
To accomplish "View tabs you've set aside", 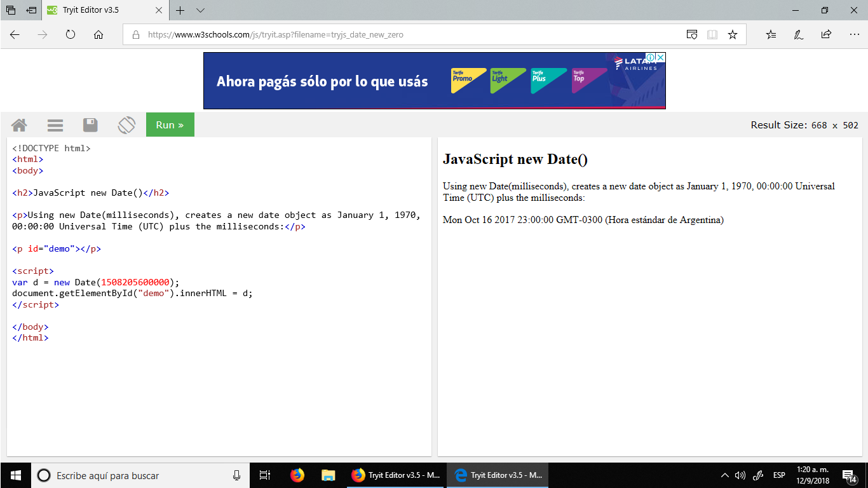I will pos(11,10).
